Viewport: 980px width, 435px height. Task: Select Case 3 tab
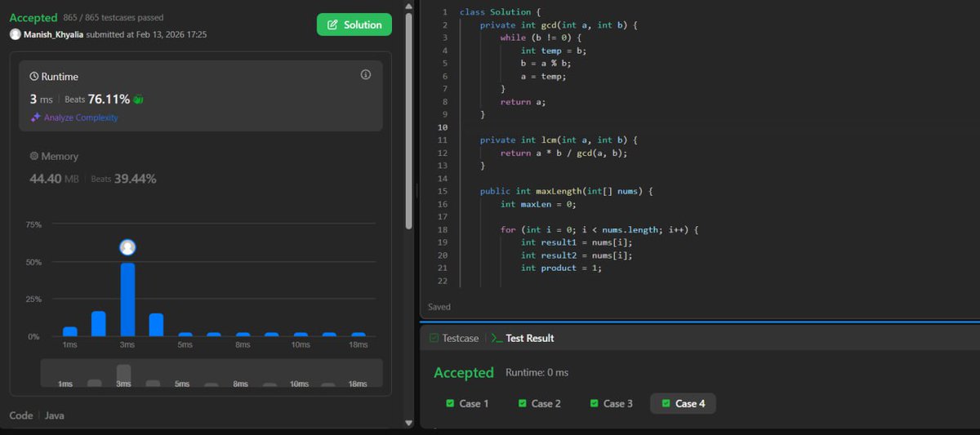[x=611, y=403]
